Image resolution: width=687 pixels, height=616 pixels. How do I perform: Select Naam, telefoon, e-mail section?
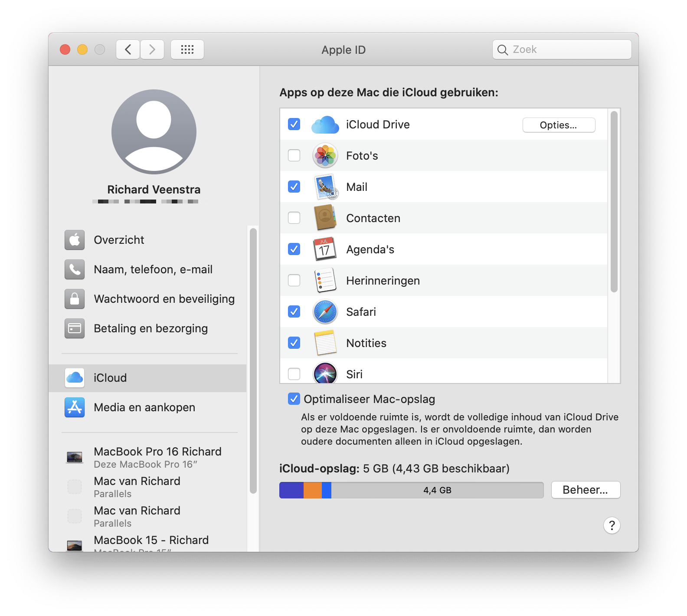[147, 269]
